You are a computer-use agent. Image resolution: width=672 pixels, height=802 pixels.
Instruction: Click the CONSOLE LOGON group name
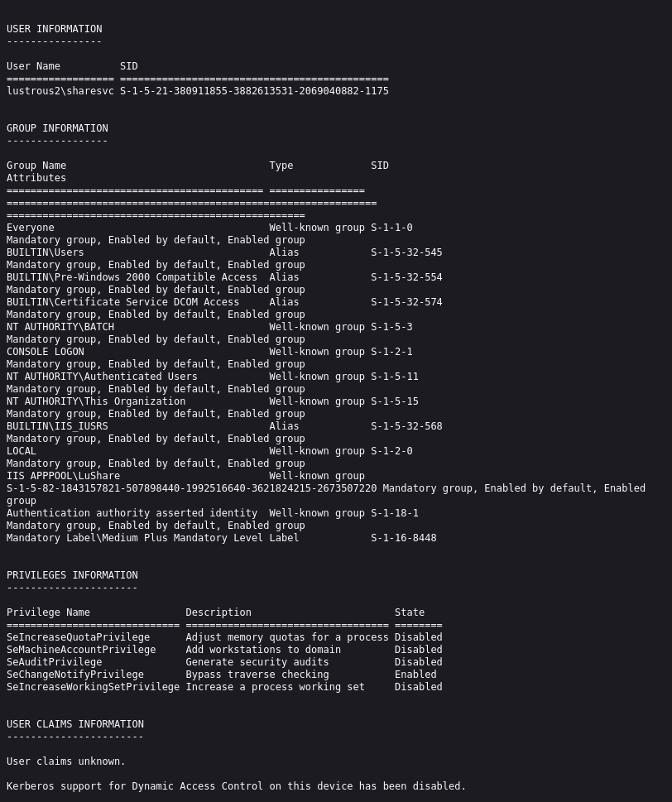pyautogui.click(x=46, y=352)
